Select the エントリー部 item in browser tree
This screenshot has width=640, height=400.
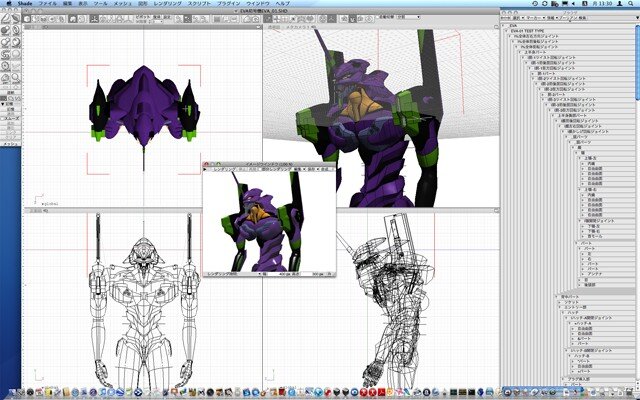576,307
